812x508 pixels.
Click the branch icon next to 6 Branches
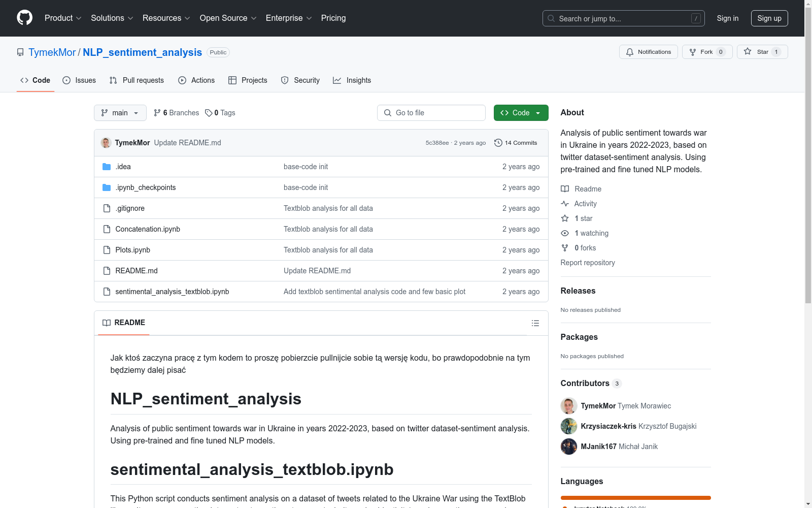(157, 113)
